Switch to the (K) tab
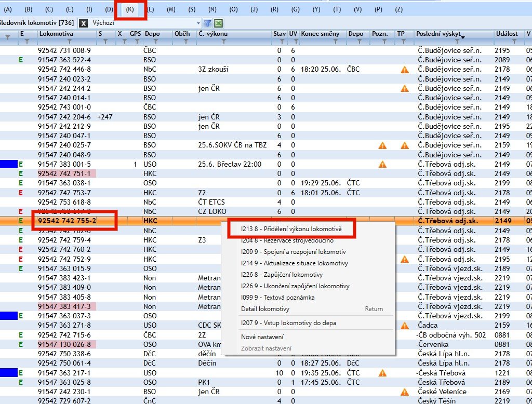This screenshot has height=404, width=532. 130,10
